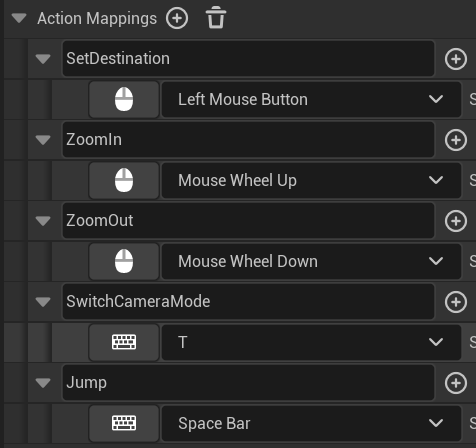
Task: Click keyboard key-selector icon for Space Bar
Action: tap(124, 423)
